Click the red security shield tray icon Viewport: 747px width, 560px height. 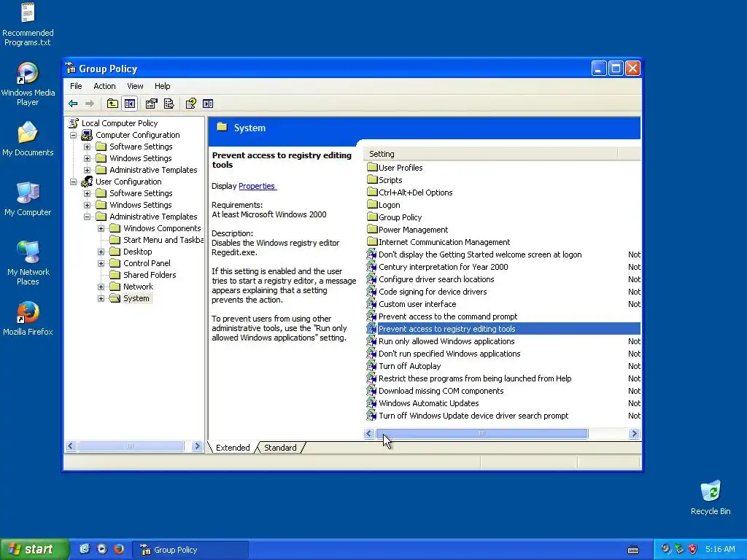[x=693, y=549]
